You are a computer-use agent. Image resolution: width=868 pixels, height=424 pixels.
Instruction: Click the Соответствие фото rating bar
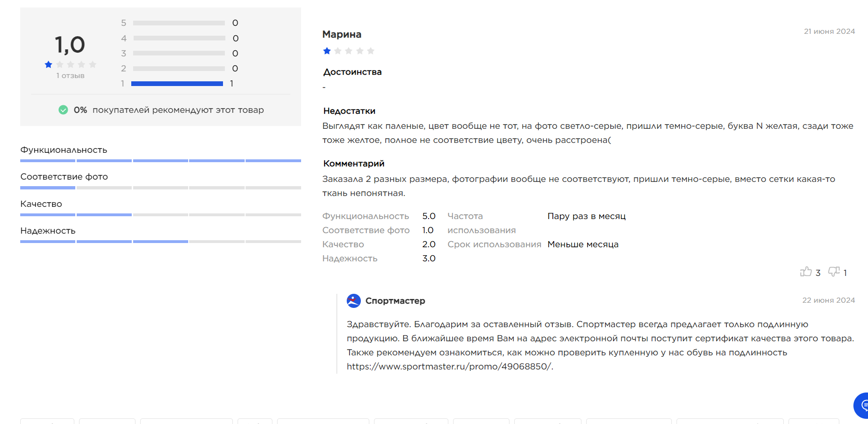pos(160,188)
